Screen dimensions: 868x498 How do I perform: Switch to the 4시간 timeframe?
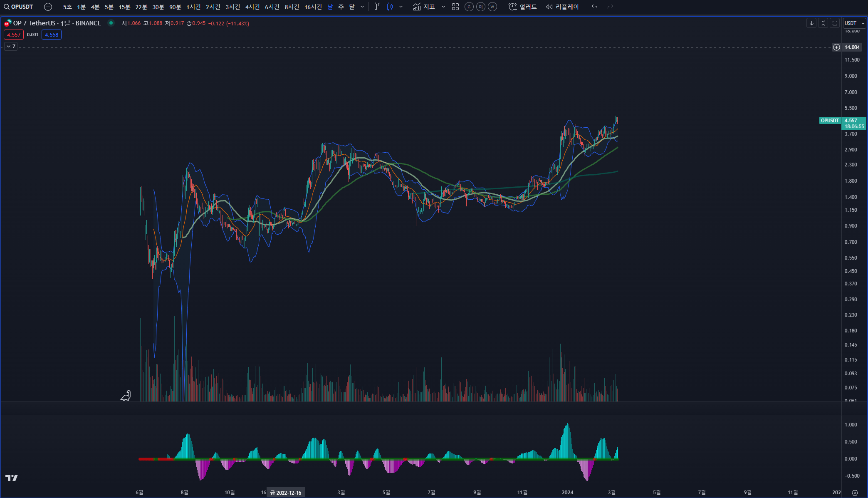pyautogui.click(x=252, y=7)
